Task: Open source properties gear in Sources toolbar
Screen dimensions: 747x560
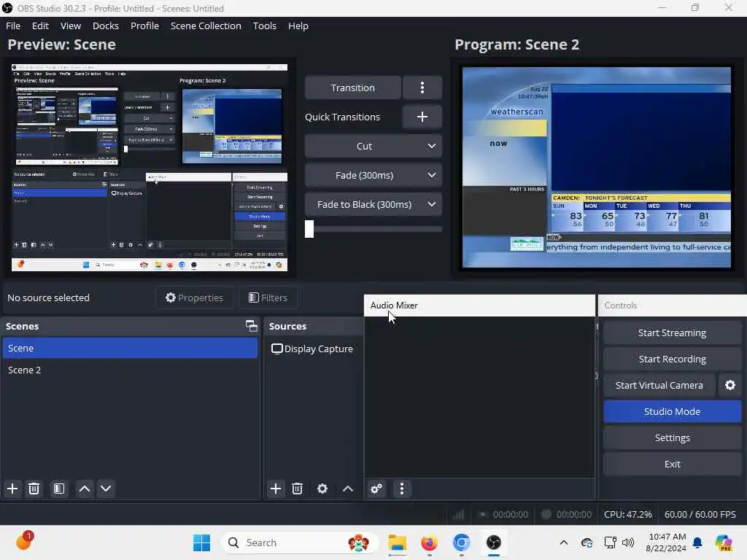Action: pyautogui.click(x=322, y=489)
